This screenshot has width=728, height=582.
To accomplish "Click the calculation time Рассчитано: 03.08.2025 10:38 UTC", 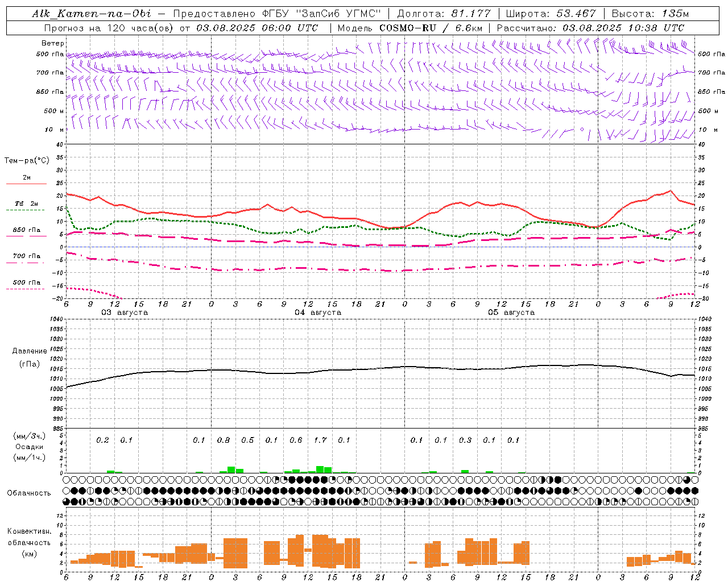I will pos(590,28).
